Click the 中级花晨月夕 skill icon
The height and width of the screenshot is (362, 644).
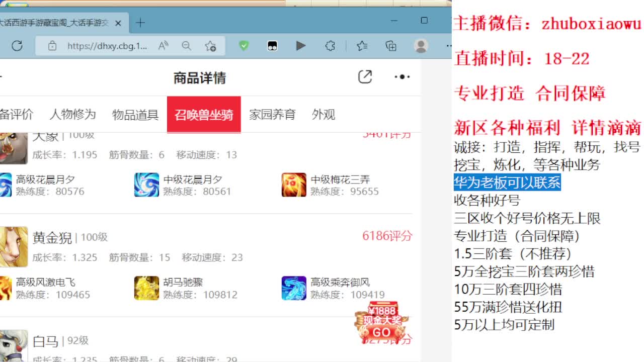coord(146,185)
